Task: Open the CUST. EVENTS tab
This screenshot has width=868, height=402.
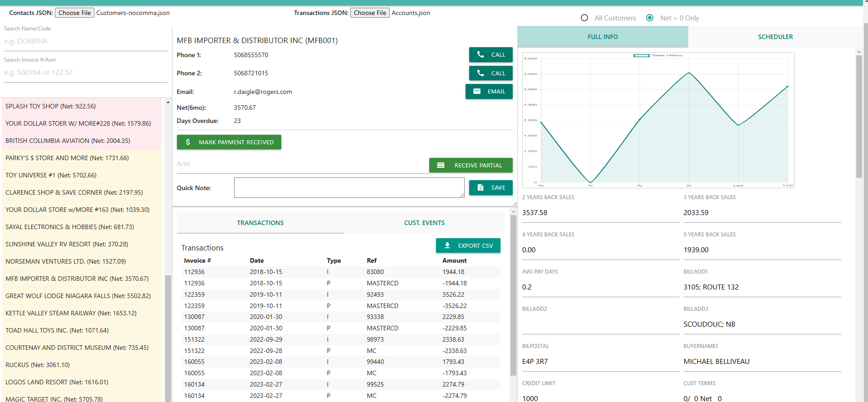Action: point(424,223)
